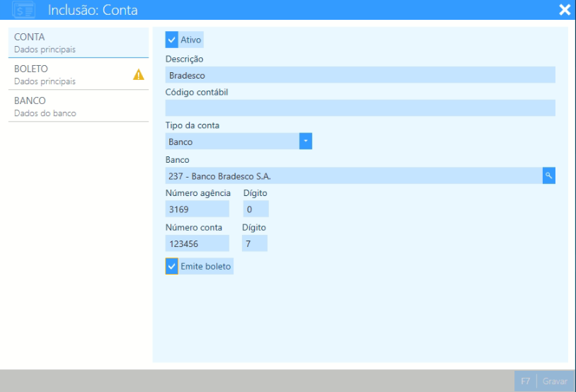Open the CONTA Dados principais tab
Screen dimensions: 576x392
click(x=79, y=42)
